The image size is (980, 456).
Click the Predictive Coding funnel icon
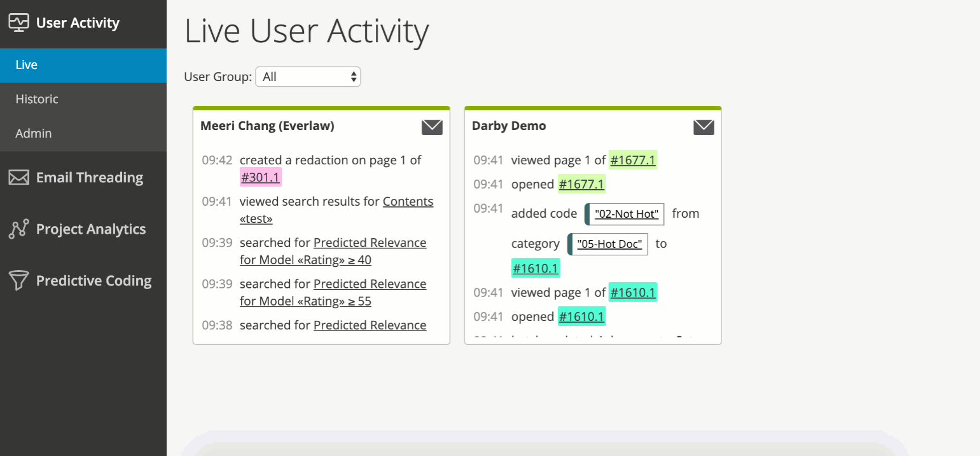19,280
